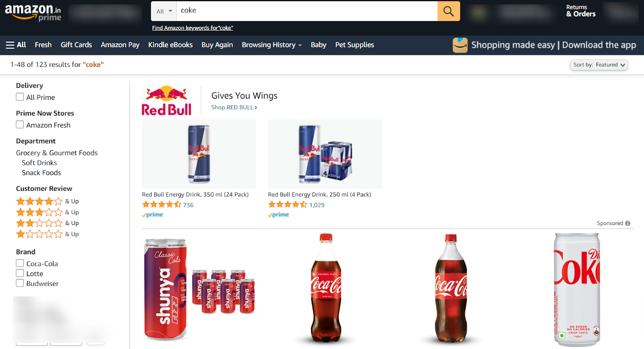Select the Budweiser brand checkbox
The image size is (644, 349).
point(20,283)
